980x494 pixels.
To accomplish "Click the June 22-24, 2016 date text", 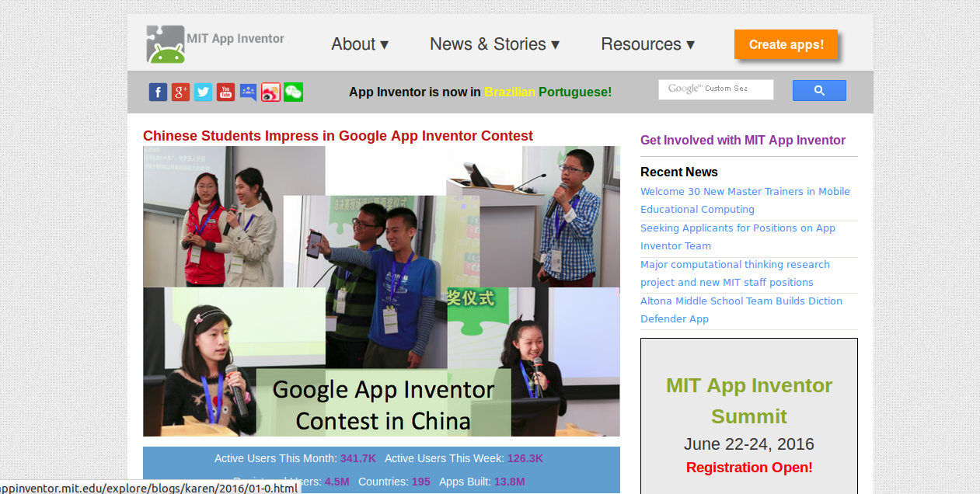I will [x=749, y=444].
